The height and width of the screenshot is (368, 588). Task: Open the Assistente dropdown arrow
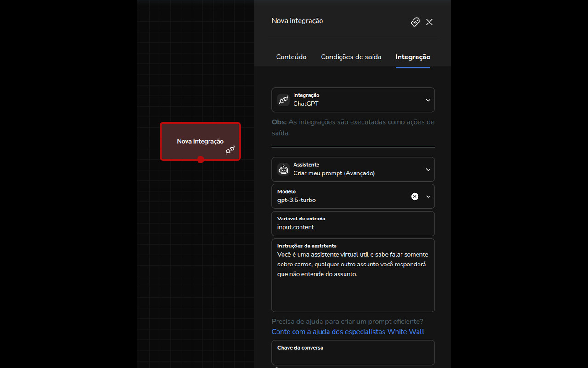[428, 170]
